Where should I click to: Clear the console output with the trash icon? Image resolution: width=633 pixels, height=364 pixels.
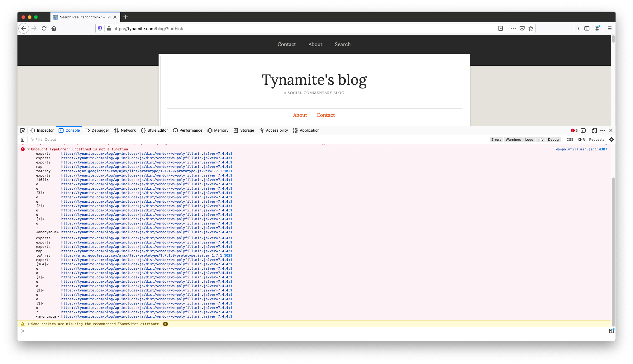click(22, 139)
